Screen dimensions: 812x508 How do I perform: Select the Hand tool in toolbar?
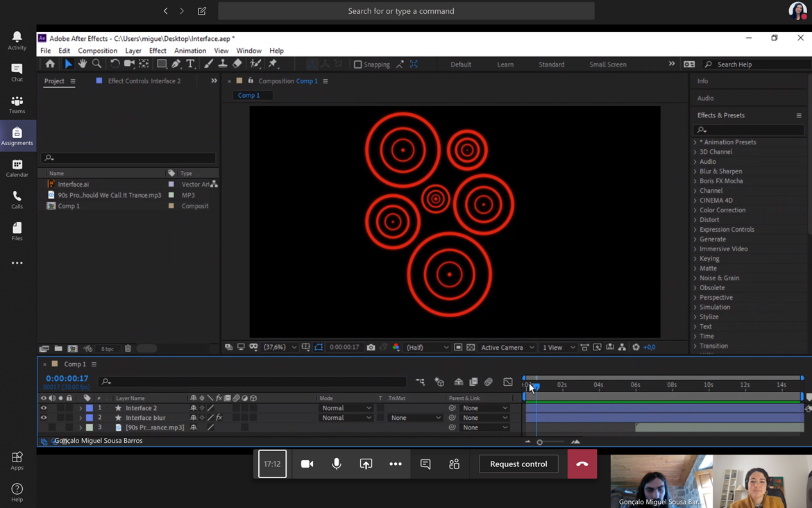[83, 64]
